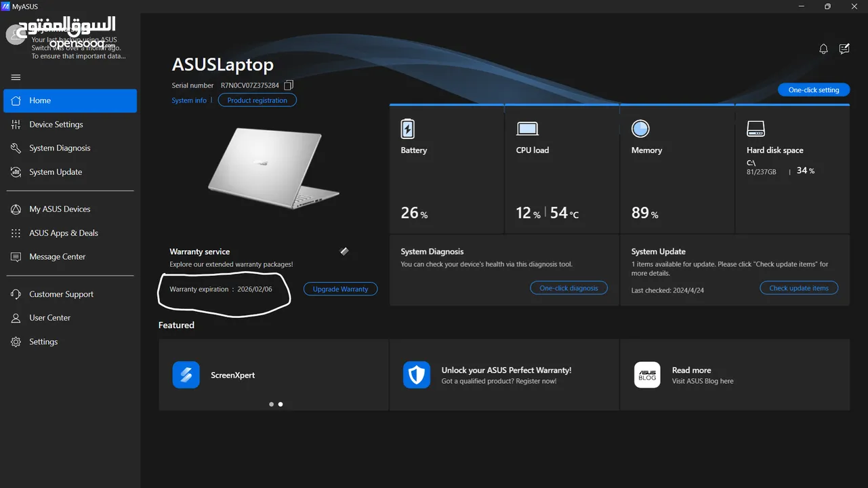This screenshot has height=488, width=868.
Task: Open Device Settings in the sidebar
Action: pos(70,125)
